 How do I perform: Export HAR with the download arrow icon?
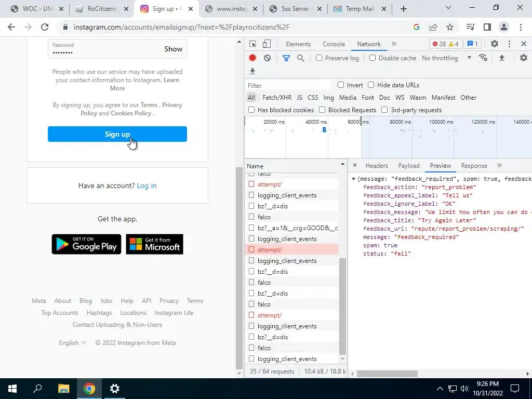click(x=252, y=71)
